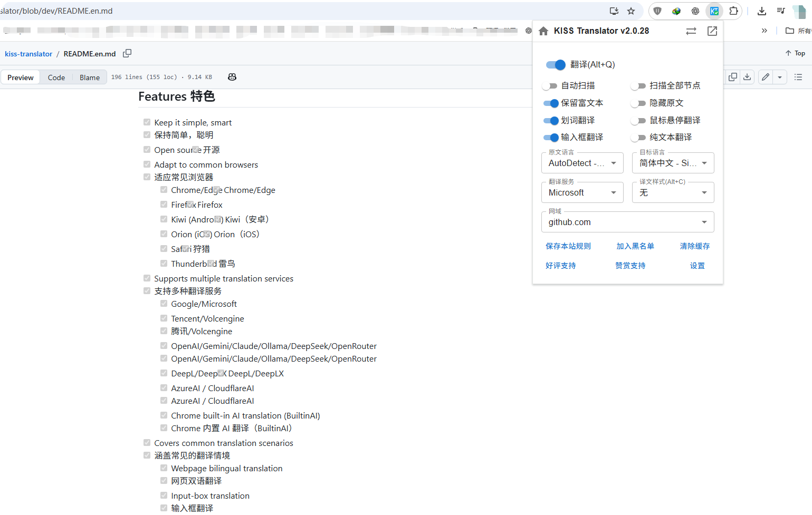Click 'Keep it simple, smart' text
The image size is (812, 515).
pos(193,122)
